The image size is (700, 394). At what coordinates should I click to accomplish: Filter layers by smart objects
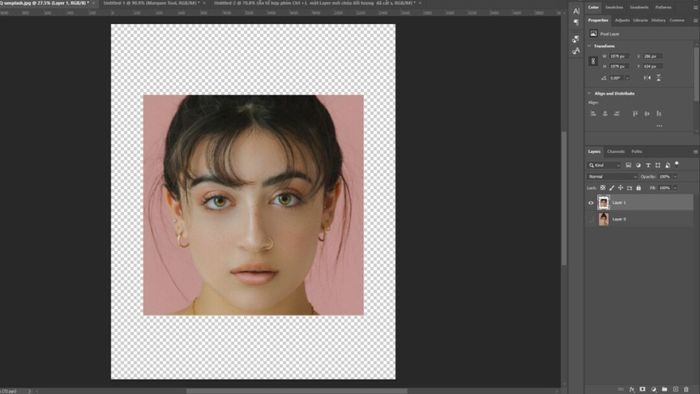pos(667,165)
